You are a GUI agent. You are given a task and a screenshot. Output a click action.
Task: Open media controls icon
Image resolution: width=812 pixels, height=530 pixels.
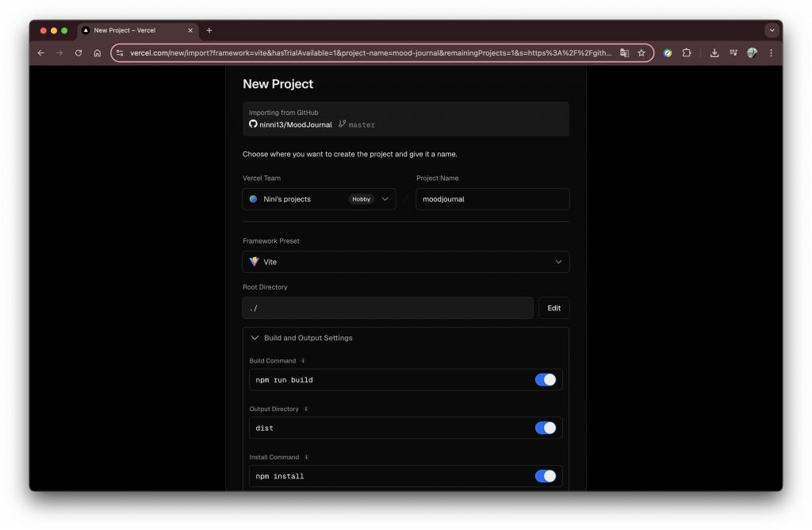[733, 53]
